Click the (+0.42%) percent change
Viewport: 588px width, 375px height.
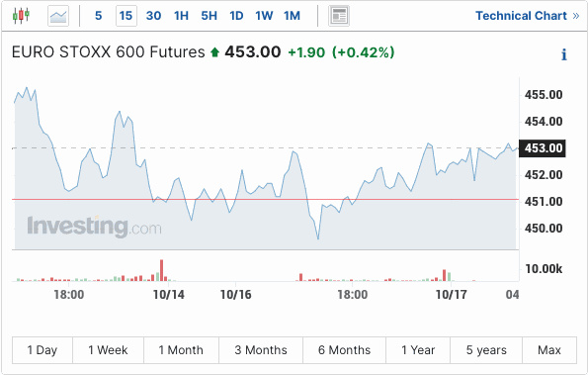[x=364, y=52]
